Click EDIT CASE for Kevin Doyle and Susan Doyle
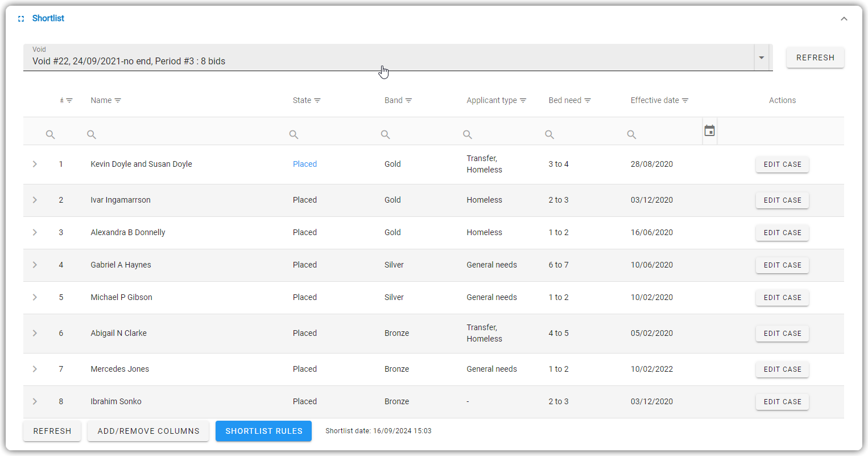 click(782, 165)
